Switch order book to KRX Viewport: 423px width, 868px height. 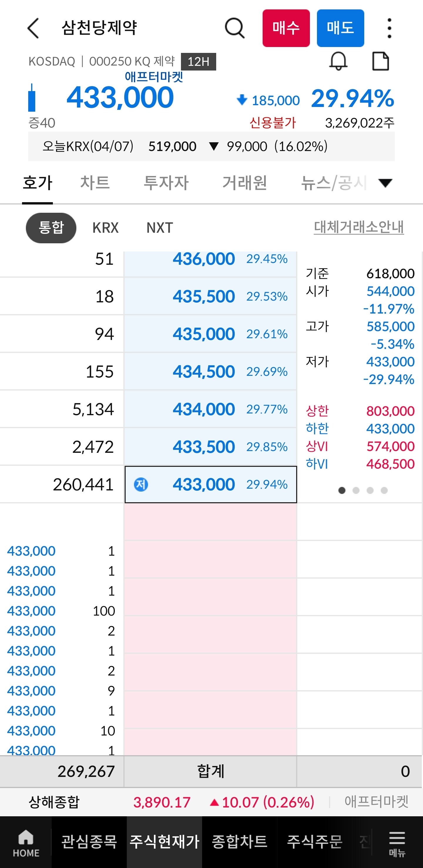(105, 228)
